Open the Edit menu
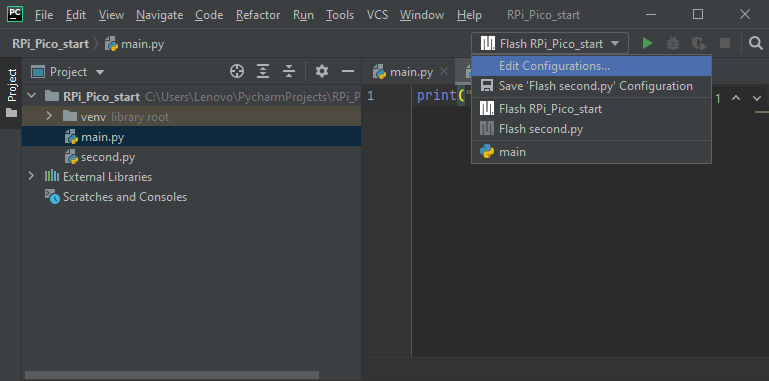 tap(76, 15)
